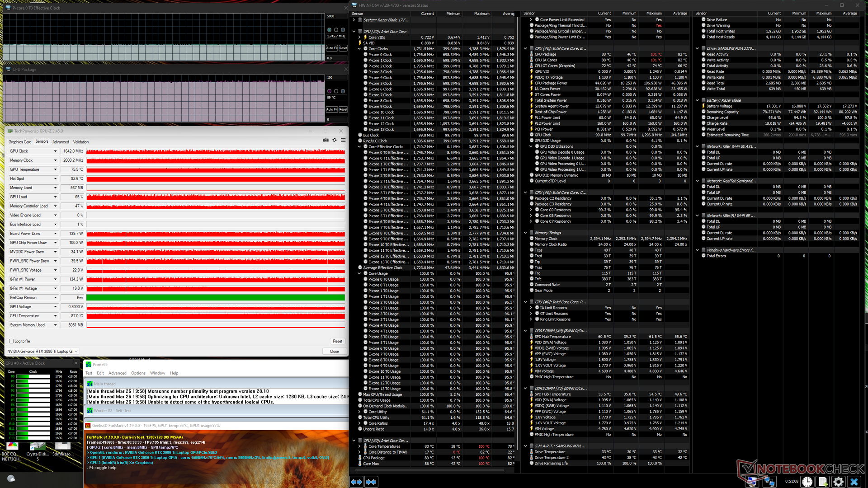Click Auto Fit on P-core 0 graph
This screenshot has height=488, width=868.
pyautogui.click(x=332, y=48)
